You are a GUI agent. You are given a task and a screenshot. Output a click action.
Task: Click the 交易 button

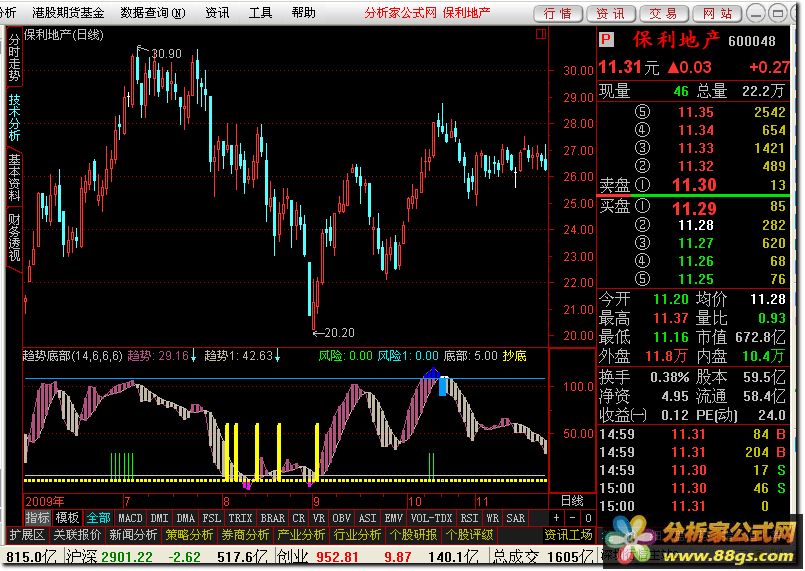click(x=664, y=14)
